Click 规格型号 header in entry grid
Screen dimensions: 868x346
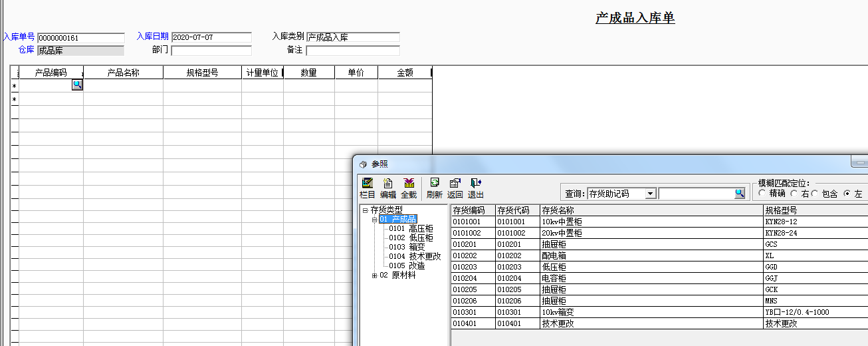202,73
